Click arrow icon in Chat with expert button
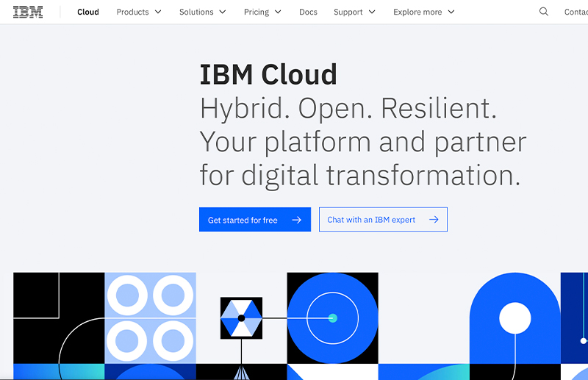The height and width of the screenshot is (380, 588). coord(434,220)
